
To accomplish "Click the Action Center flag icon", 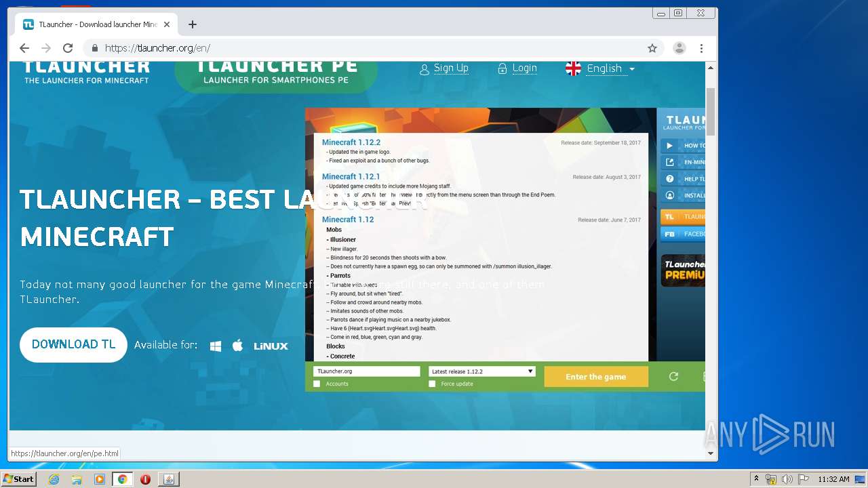I will point(802,479).
